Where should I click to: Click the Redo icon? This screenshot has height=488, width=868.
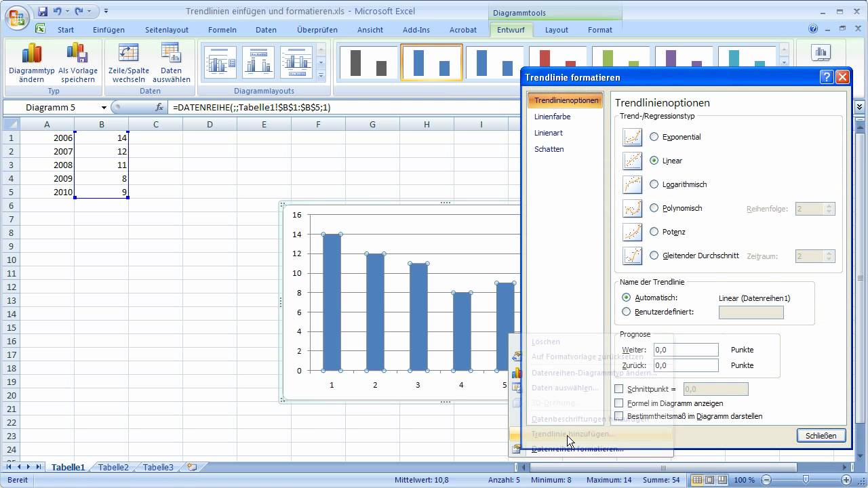coord(79,12)
